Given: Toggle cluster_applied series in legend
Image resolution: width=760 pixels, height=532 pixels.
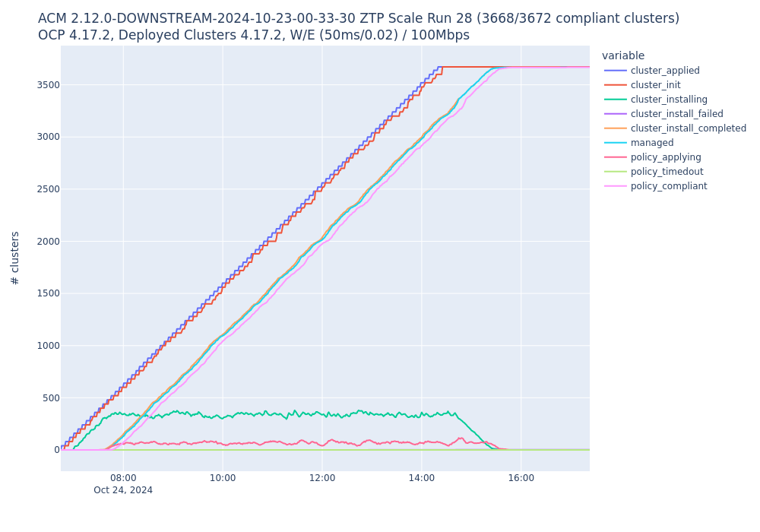Looking at the screenshot, I should (651, 71).
